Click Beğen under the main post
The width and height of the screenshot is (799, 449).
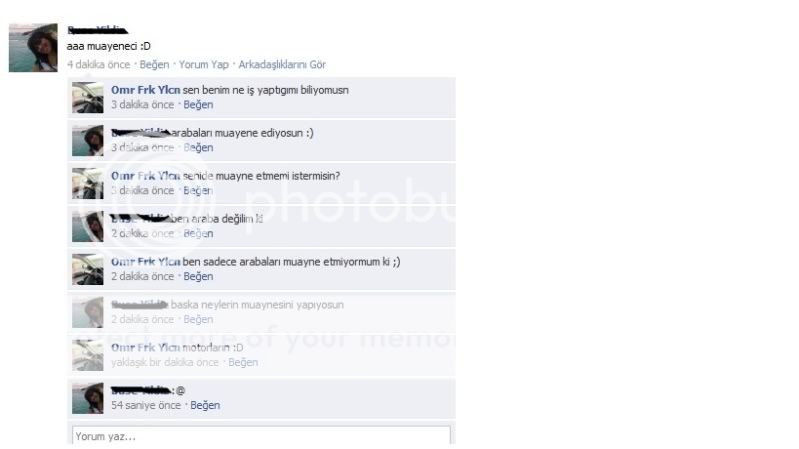pos(154,65)
